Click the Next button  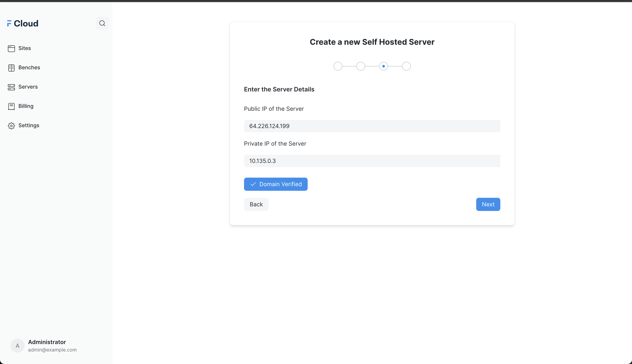click(x=488, y=204)
